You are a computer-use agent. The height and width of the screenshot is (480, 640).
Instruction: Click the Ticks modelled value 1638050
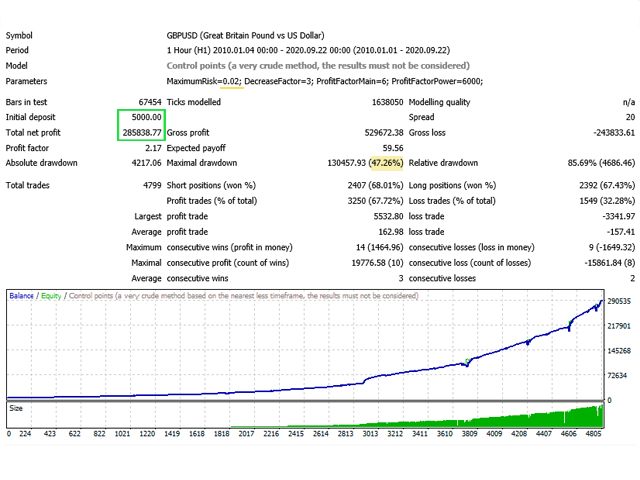point(387,102)
